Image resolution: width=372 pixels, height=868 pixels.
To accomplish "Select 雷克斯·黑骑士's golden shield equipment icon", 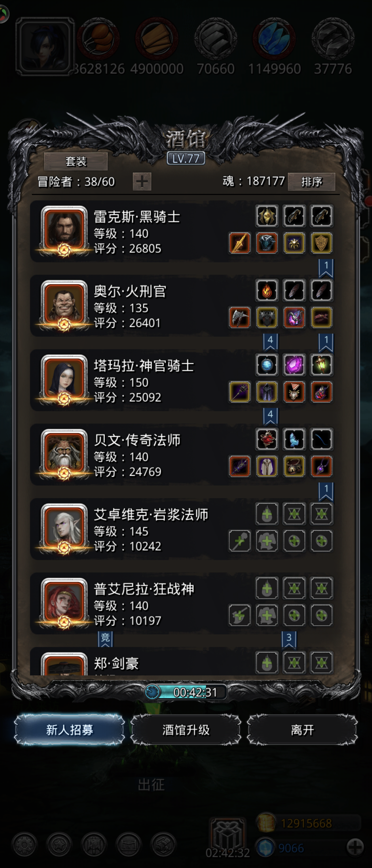I will (321, 243).
